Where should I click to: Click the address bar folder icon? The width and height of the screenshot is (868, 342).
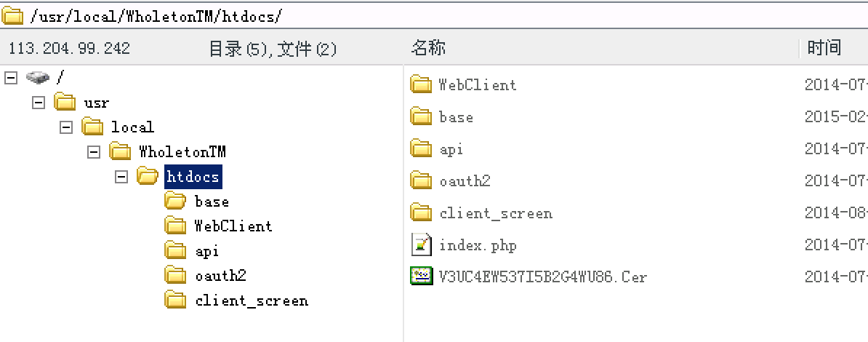[12, 15]
